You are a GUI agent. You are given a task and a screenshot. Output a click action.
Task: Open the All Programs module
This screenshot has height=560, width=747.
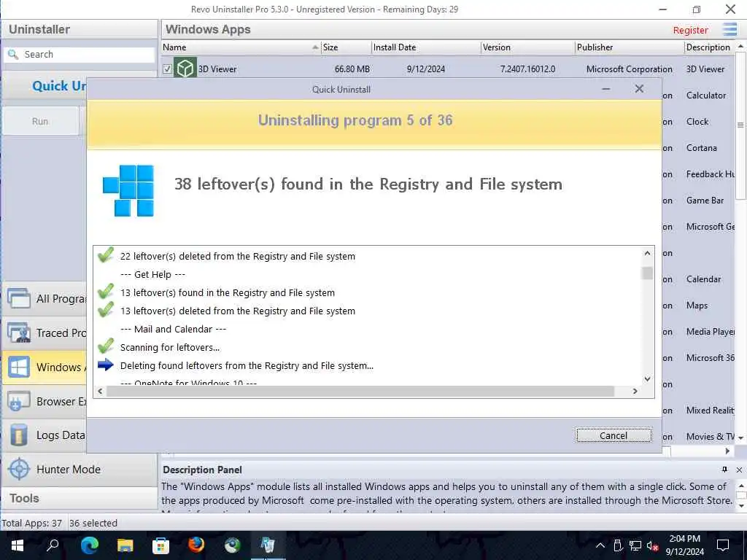click(44, 298)
